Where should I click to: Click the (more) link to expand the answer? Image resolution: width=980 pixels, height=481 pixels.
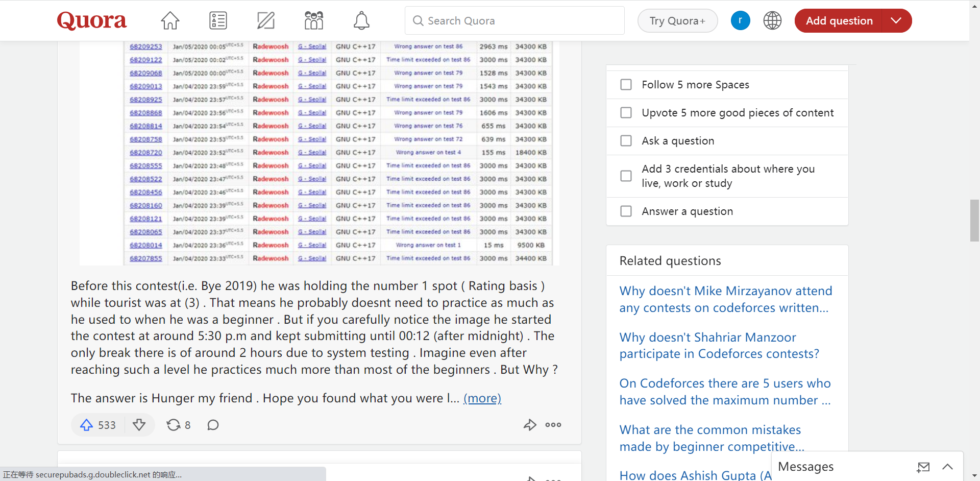(x=482, y=398)
